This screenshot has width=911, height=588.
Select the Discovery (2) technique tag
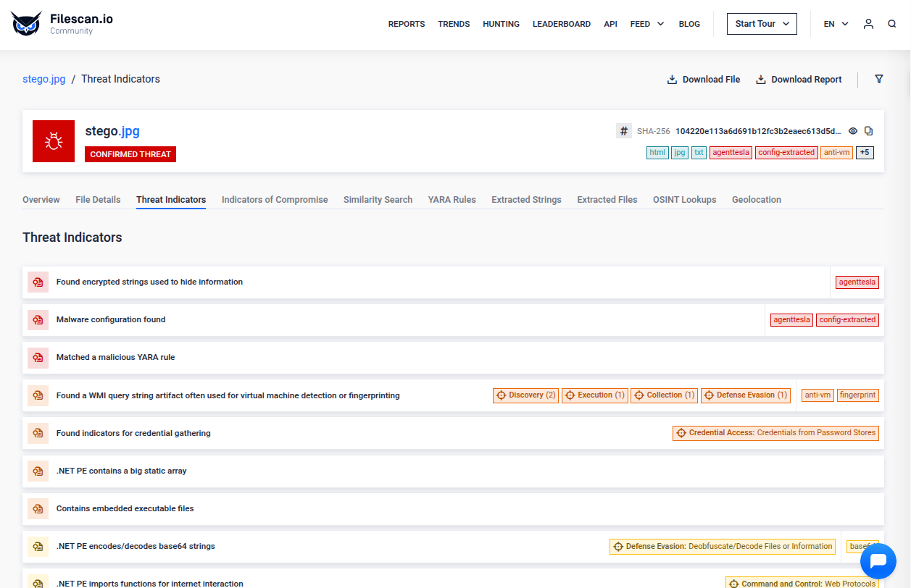pos(525,395)
